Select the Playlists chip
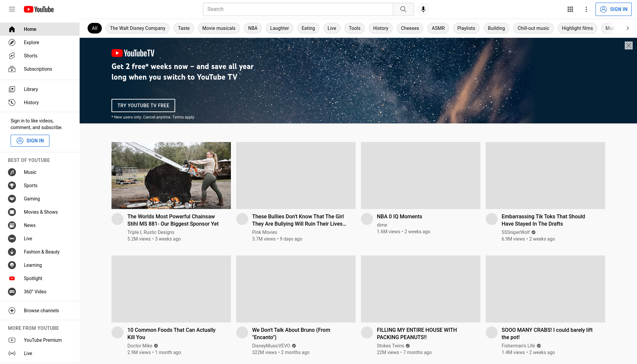 pyautogui.click(x=466, y=28)
